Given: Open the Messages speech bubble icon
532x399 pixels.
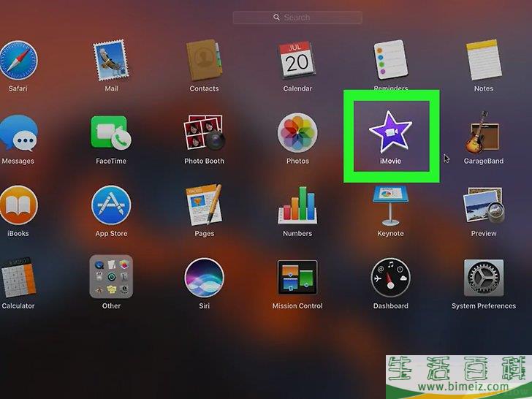Looking at the screenshot, I should click(18, 133).
